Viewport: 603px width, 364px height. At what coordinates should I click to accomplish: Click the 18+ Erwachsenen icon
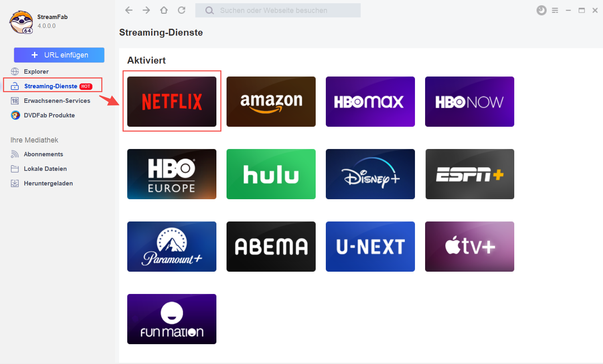(15, 101)
